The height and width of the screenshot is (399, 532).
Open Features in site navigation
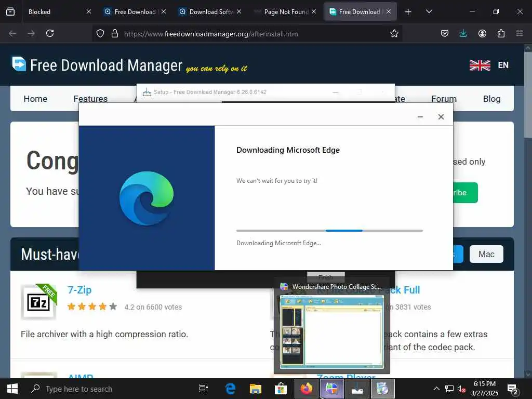(x=90, y=99)
